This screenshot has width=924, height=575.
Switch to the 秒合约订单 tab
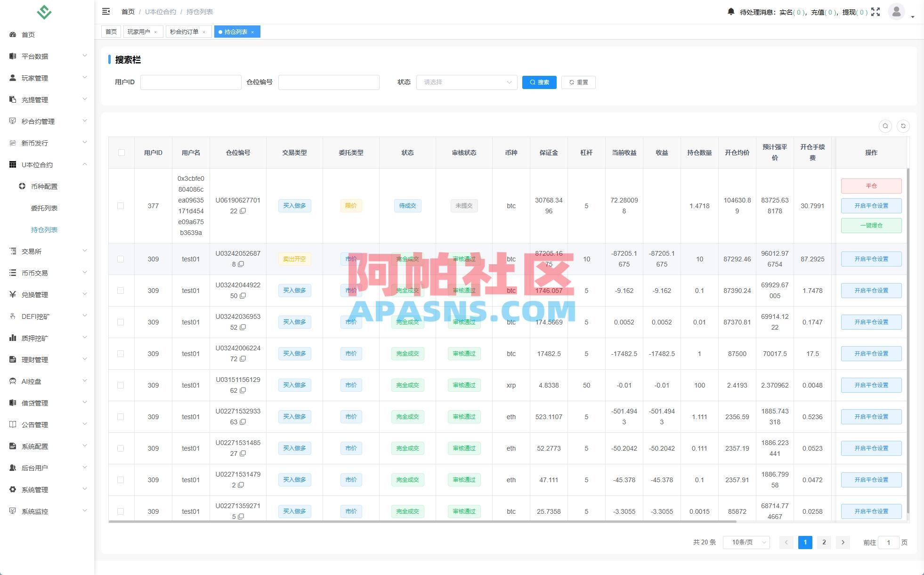click(x=185, y=32)
